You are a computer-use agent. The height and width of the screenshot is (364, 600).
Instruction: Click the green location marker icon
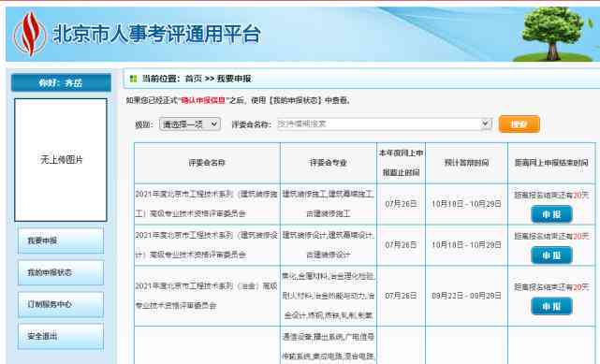pyautogui.click(x=133, y=79)
